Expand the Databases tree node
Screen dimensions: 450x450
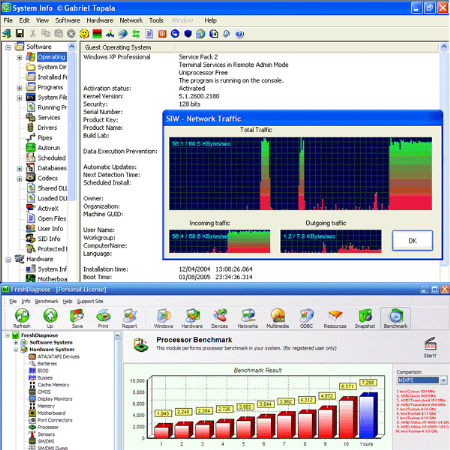click(x=19, y=168)
